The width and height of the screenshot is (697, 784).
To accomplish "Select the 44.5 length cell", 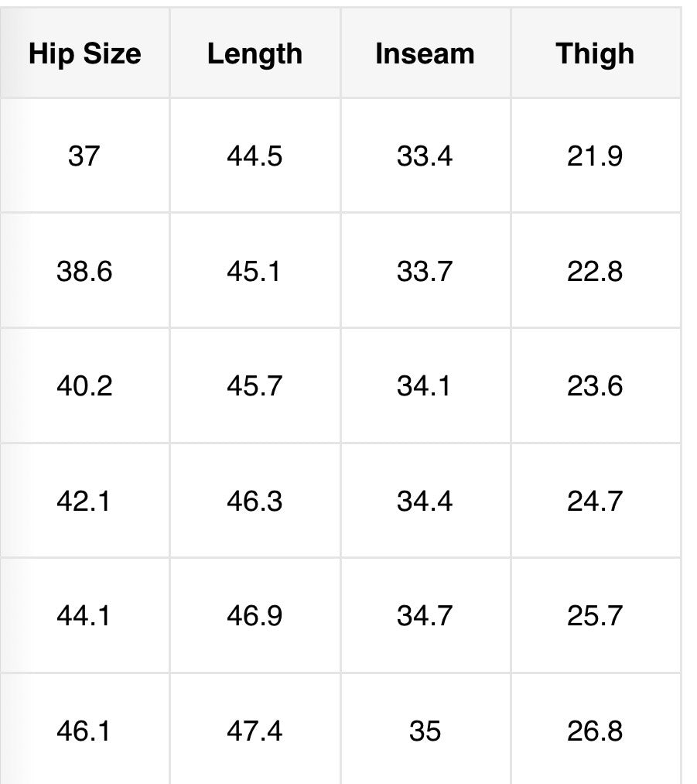I will point(255,156).
